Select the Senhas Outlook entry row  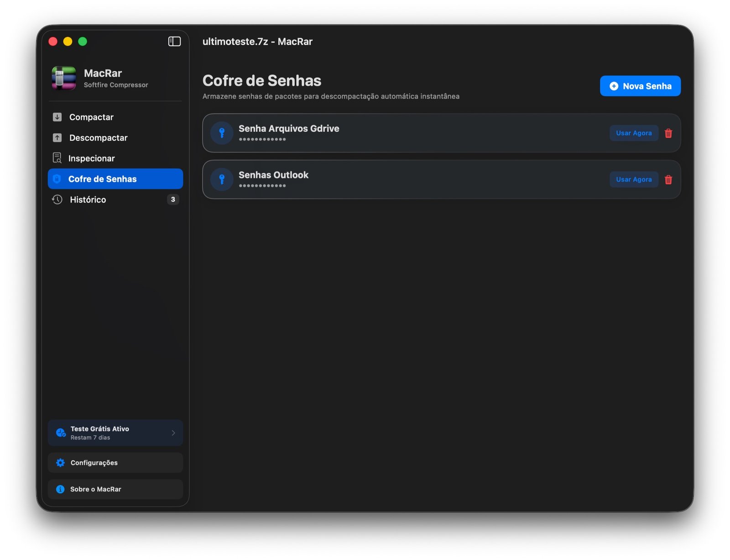(441, 179)
